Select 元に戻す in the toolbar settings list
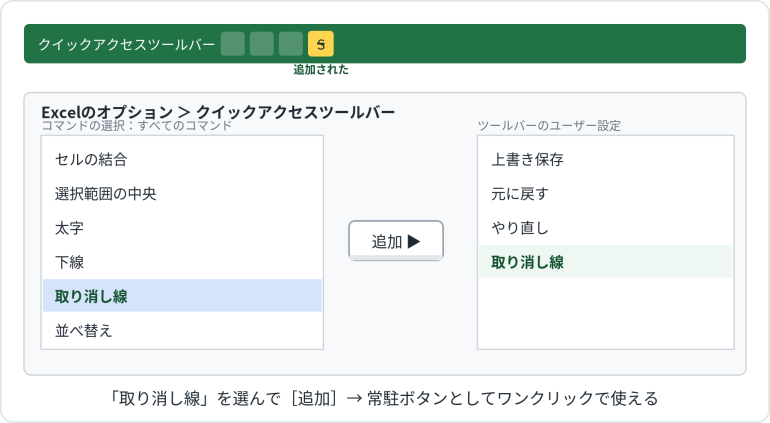This screenshot has width=770, height=423. click(605, 194)
